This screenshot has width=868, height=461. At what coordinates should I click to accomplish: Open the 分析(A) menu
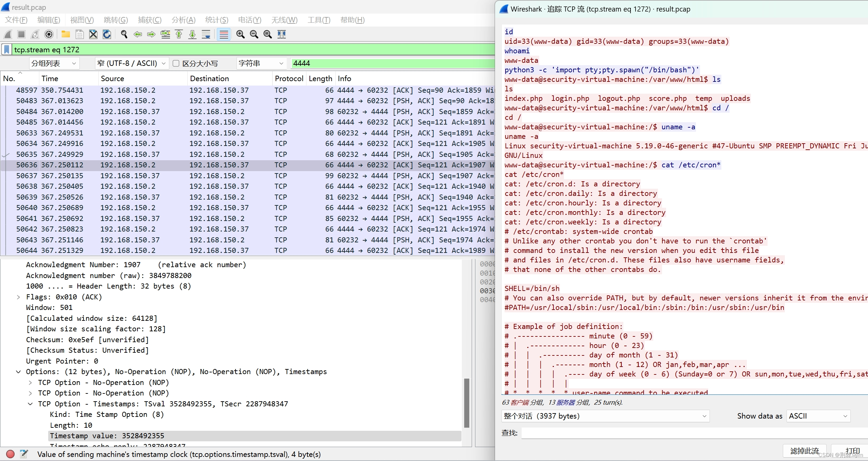[183, 20]
